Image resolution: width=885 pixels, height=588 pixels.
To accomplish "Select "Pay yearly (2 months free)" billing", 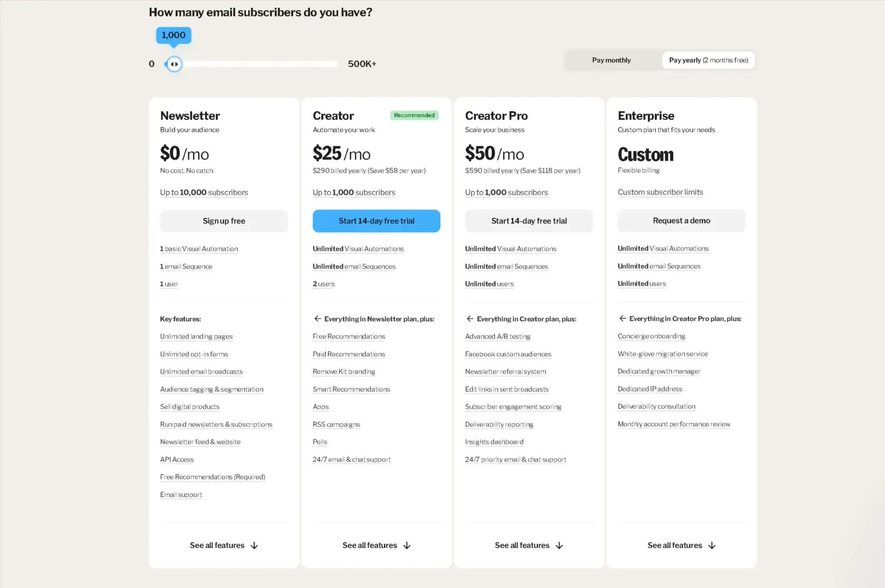I will point(708,60).
